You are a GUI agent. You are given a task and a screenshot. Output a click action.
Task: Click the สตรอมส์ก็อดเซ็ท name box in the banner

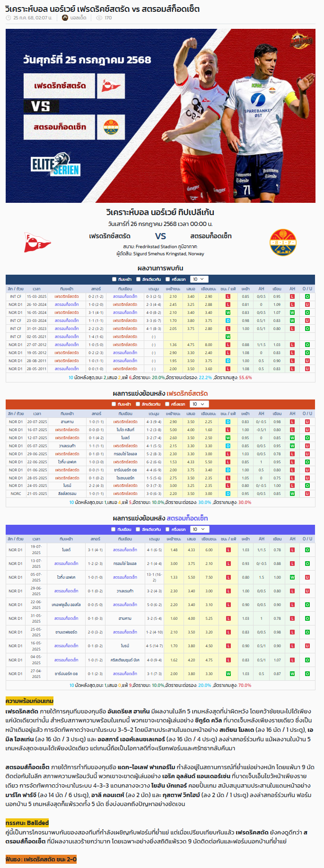60,127
